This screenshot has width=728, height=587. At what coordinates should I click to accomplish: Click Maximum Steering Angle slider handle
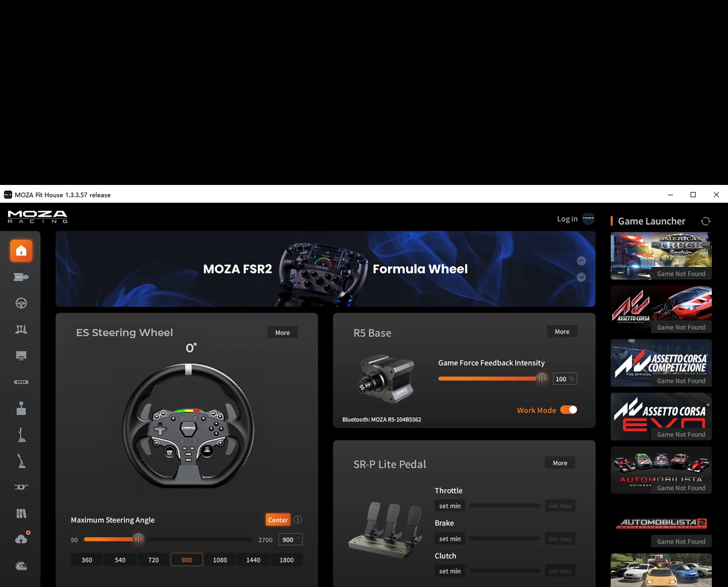click(x=138, y=539)
